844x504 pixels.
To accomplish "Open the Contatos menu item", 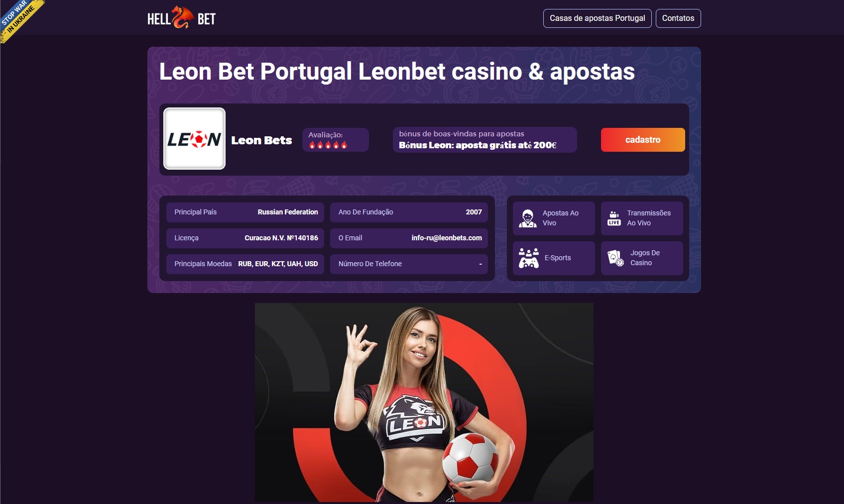I will coord(678,18).
